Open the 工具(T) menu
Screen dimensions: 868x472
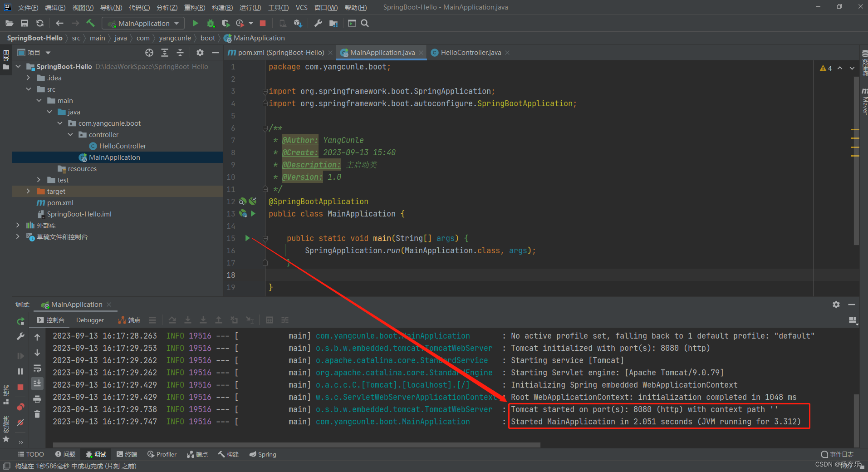(278, 7)
